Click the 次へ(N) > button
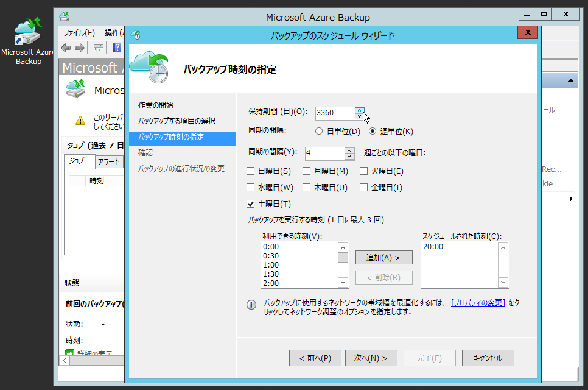Image resolution: width=588 pixels, height=390 pixels. [371, 358]
